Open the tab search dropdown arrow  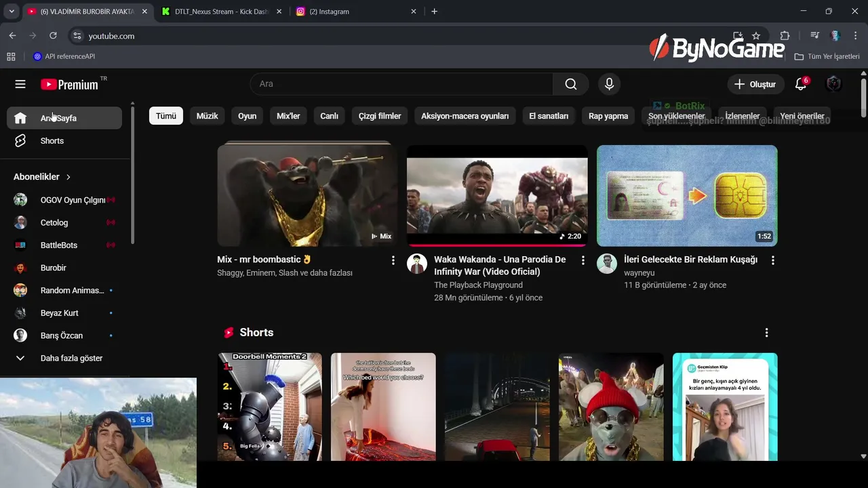tap(12, 12)
